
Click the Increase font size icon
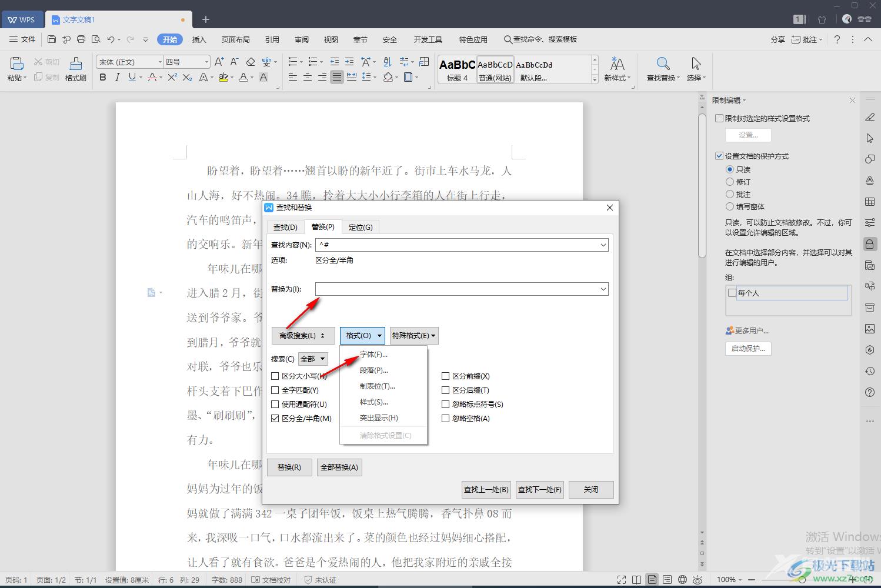219,62
